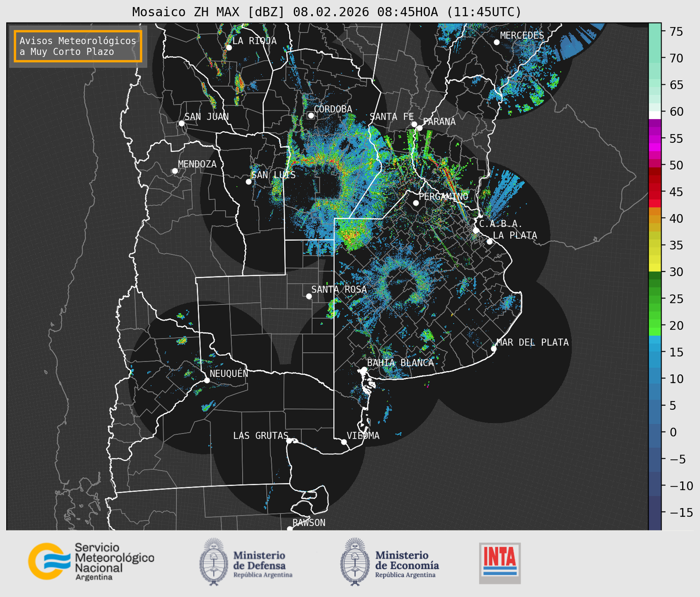Click the Las Grutas marker dot
Viewport: 700px width, 597px height.
coord(289,440)
